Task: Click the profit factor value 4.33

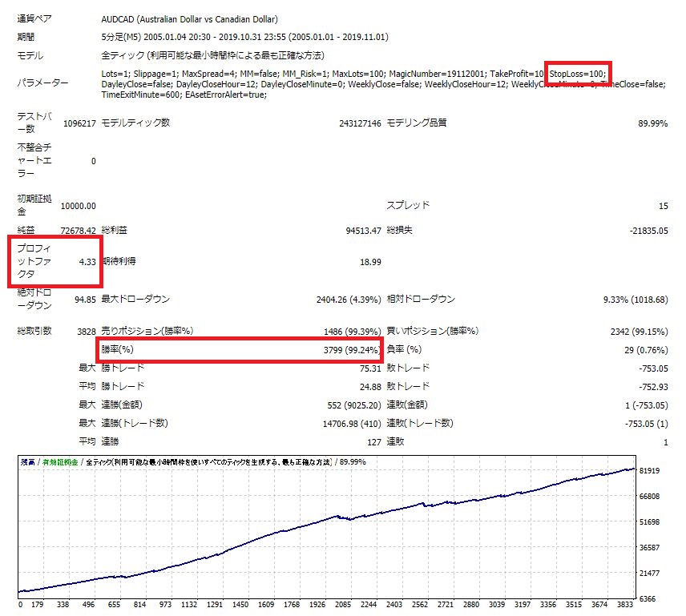Action: (x=87, y=262)
